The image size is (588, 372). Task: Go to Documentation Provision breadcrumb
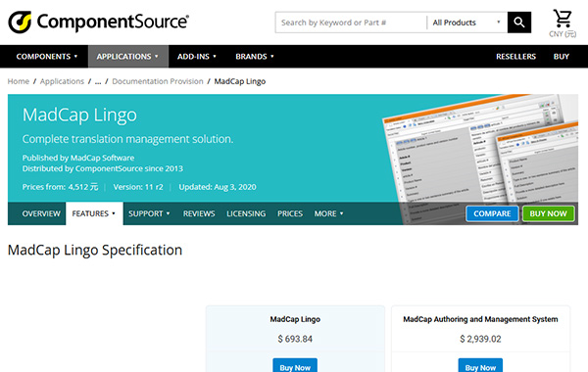pyautogui.click(x=158, y=81)
